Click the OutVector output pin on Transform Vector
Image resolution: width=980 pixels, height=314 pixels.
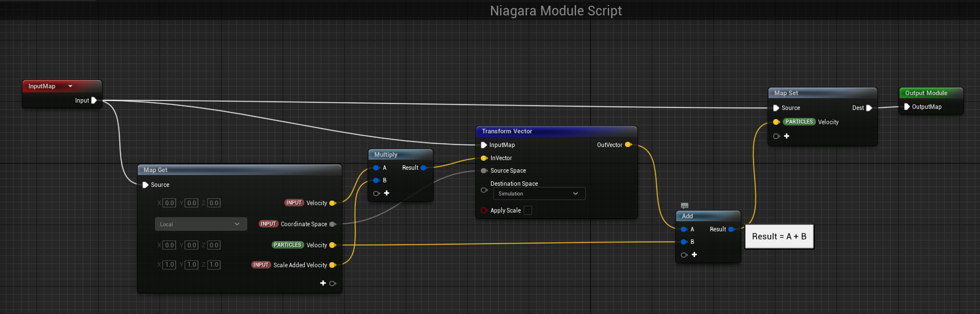pyautogui.click(x=628, y=145)
